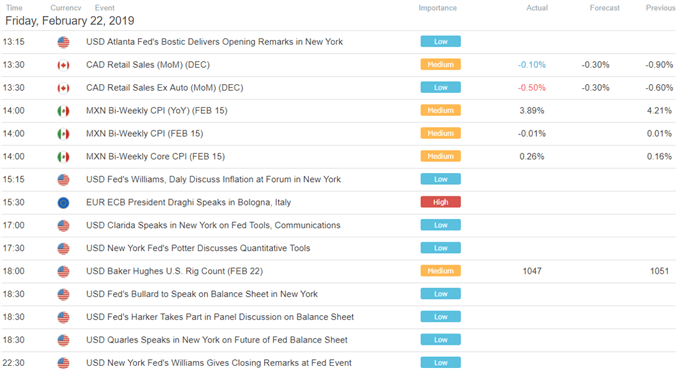Open CAD Retail Sales Ex Auto (MoM) event
Image resolution: width=680 pixels, height=369 pixels.
pos(165,88)
